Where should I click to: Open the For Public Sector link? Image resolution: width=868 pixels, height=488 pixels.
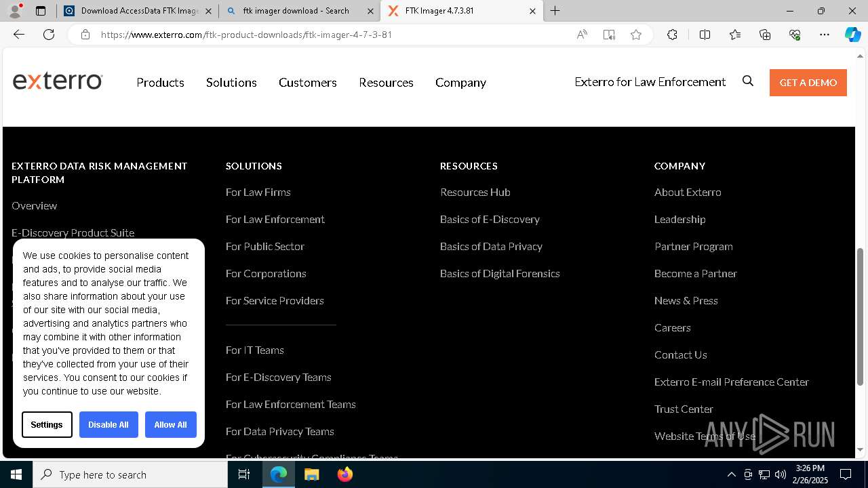point(264,246)
